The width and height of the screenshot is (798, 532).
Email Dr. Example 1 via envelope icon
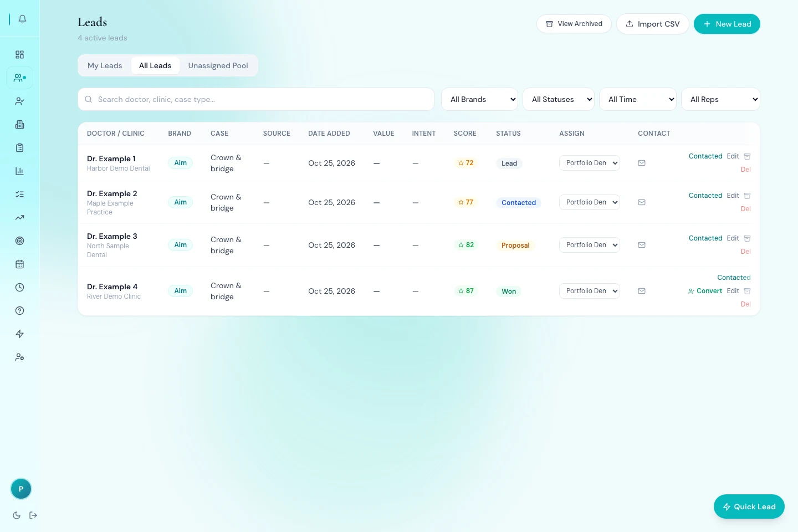coord(642,163)
